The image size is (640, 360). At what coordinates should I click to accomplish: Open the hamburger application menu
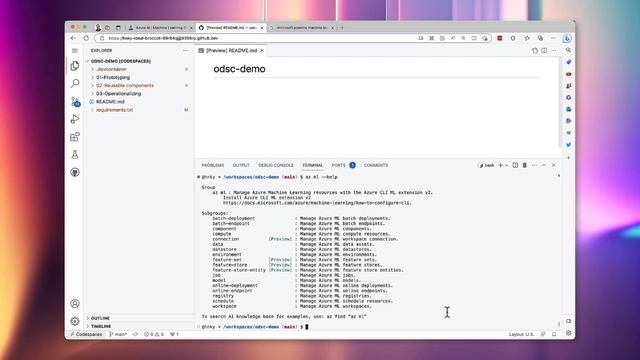75,51
